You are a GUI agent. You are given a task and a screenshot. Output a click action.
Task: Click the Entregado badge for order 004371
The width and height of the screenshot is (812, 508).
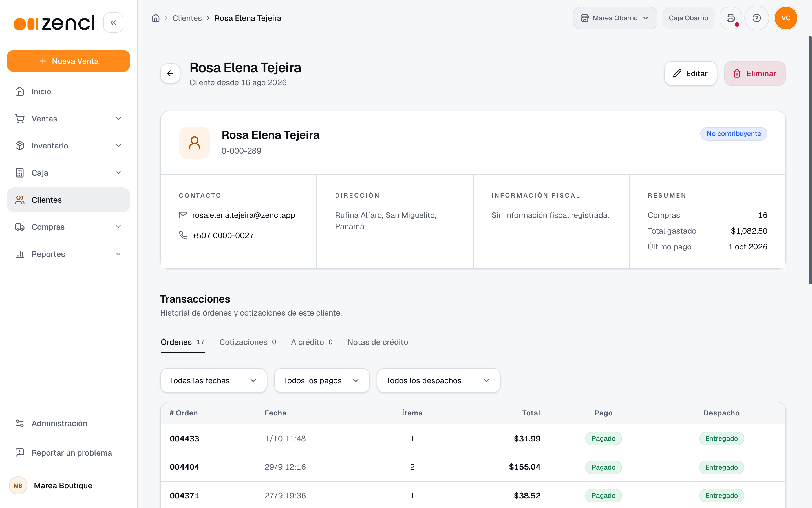tap(721, 496)
